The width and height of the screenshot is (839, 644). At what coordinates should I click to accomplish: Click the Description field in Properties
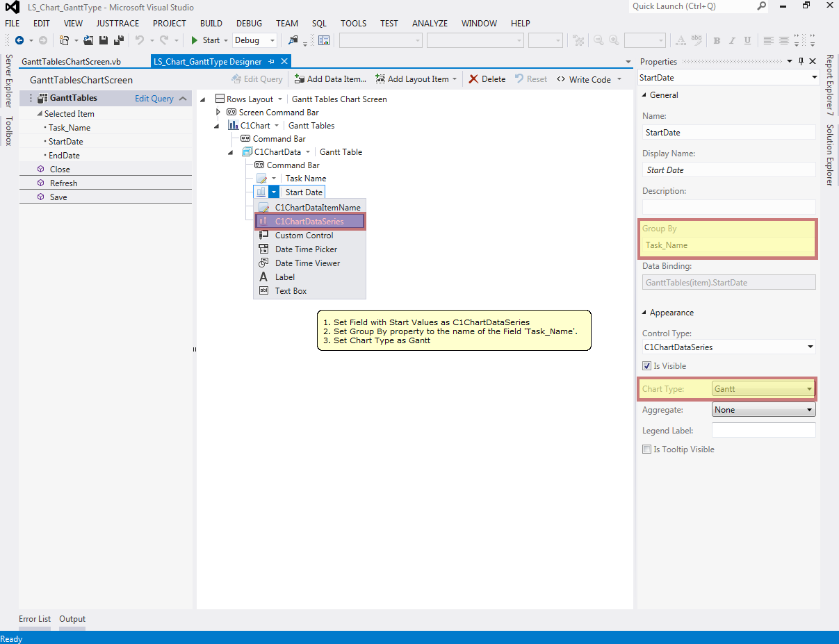click(x=728, y=207)
